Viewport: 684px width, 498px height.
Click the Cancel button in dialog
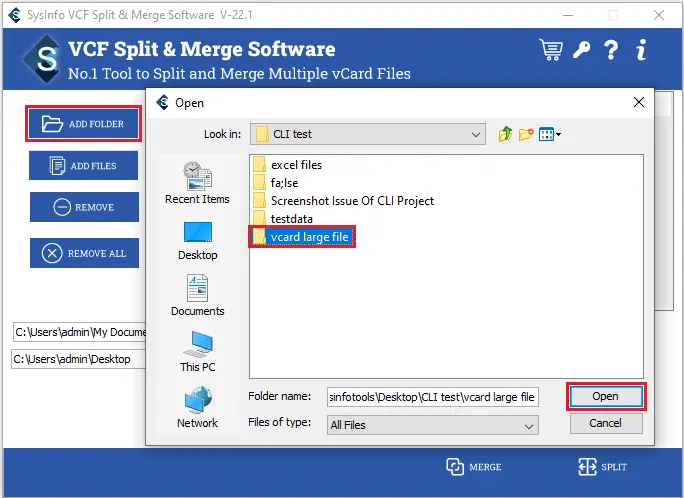[x=605, y=423]
